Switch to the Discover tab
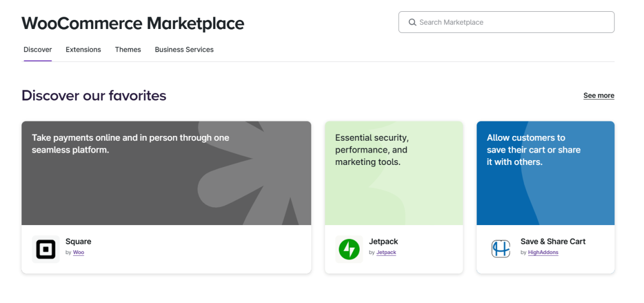644x303 pixels. click(38, 49)
